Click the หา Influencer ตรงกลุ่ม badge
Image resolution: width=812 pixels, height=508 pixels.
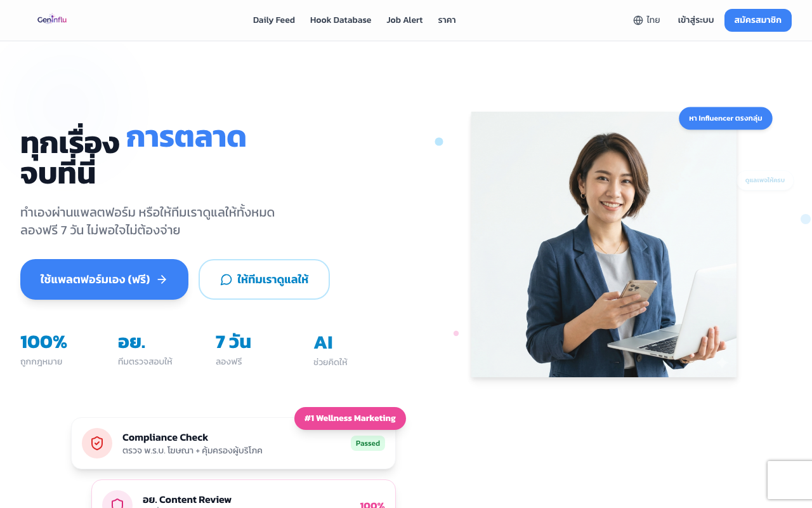726,118
